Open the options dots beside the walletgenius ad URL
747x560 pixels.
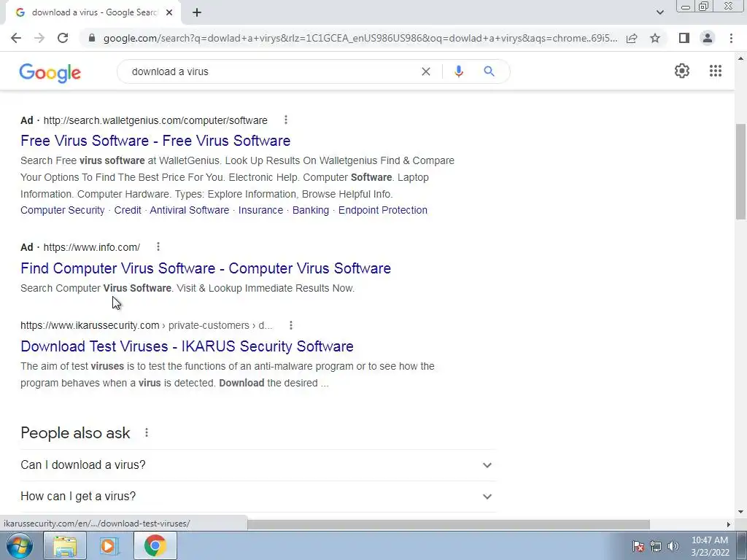[x=286, y=120]
